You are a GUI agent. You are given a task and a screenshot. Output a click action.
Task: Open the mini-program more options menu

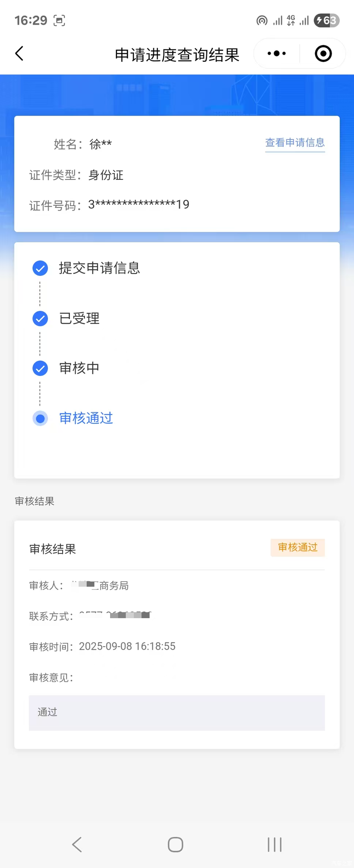pyautogui.click(x=277, y=54)
